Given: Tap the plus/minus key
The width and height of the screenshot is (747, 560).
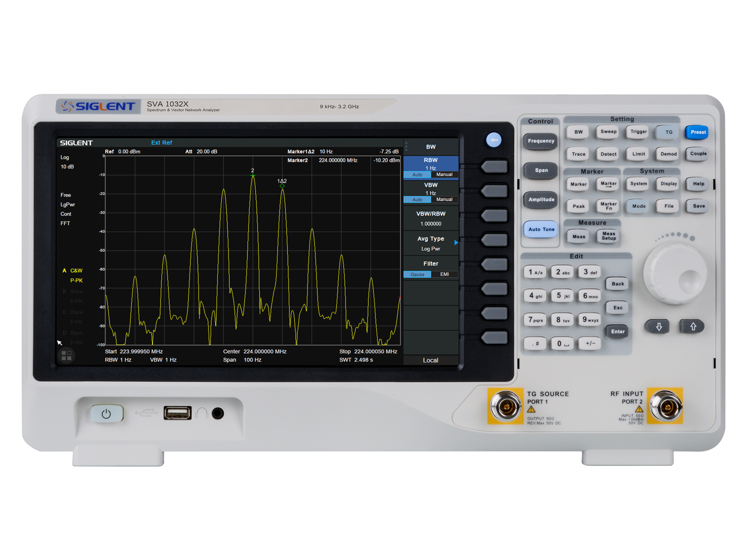Looking at the screenshot, I should pos(590,344).
